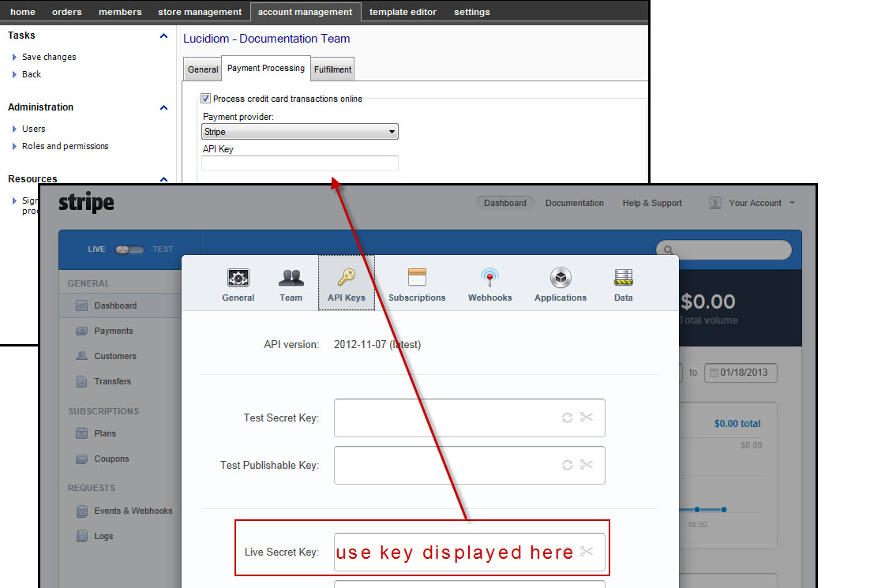
Task: Open the Applications cube icon
Action: 561,278
